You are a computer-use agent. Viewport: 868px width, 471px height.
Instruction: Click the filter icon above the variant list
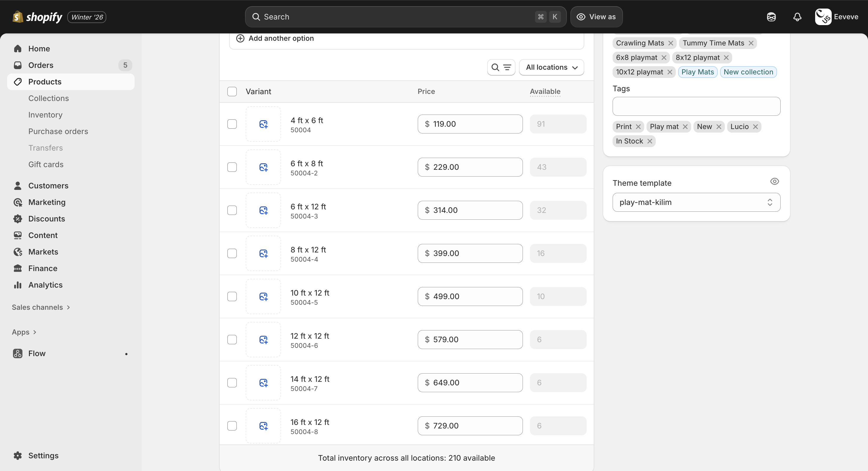coord(507,67)
